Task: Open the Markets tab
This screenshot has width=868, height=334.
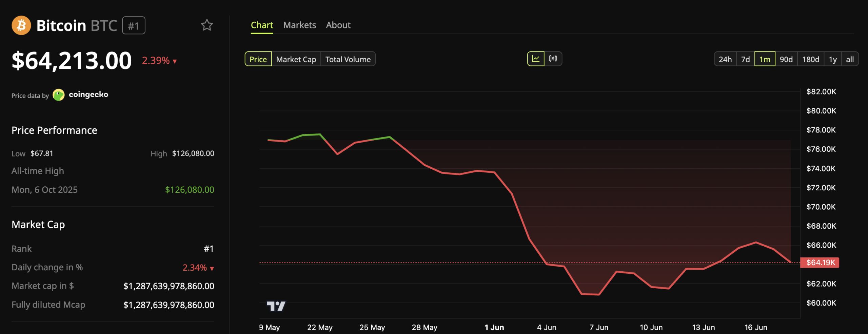Action: [x=299, y=25]
